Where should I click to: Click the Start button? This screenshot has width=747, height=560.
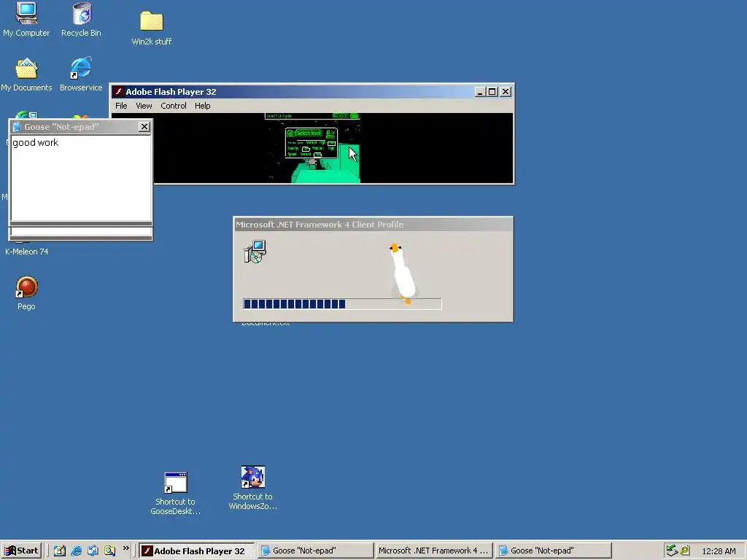[21, 551]
